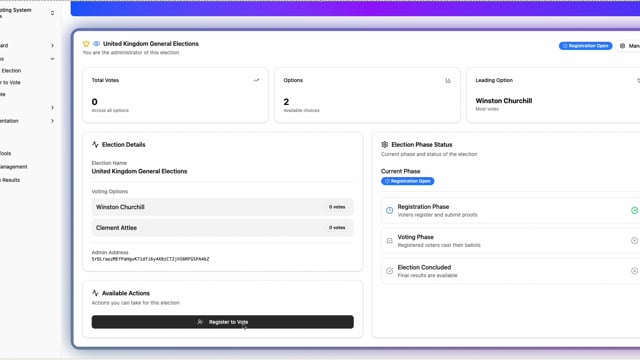The height and width of the screenshot is (360, 640).
Task: Click the Total Votes card
Action: pos(176,95)
